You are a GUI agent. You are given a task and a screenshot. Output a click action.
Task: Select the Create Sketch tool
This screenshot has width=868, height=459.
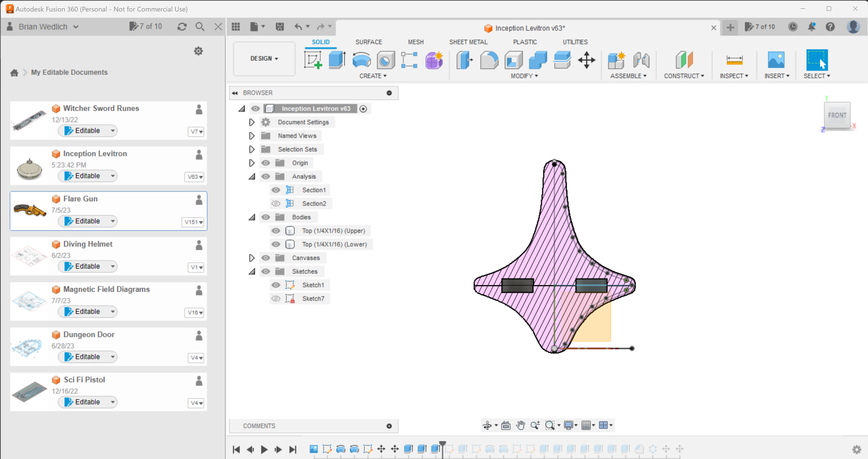click(x=313, y=60)
